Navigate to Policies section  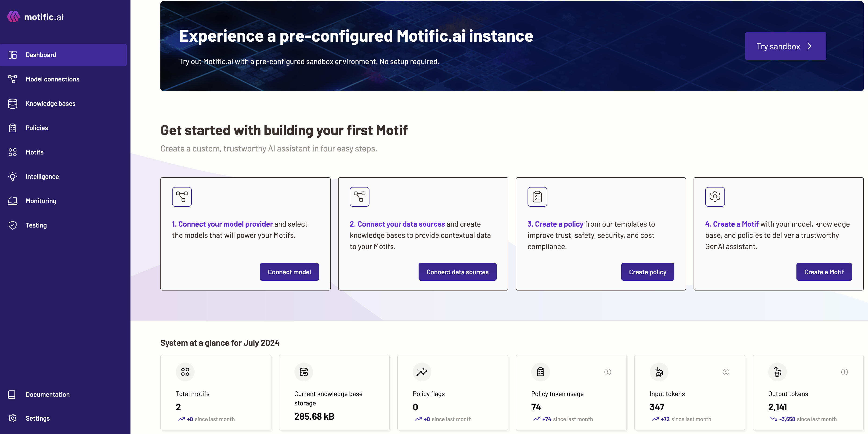(63, 128)
